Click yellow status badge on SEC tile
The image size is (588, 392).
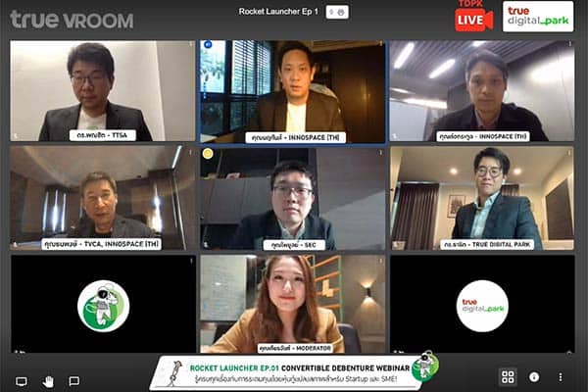click(208, 154)
